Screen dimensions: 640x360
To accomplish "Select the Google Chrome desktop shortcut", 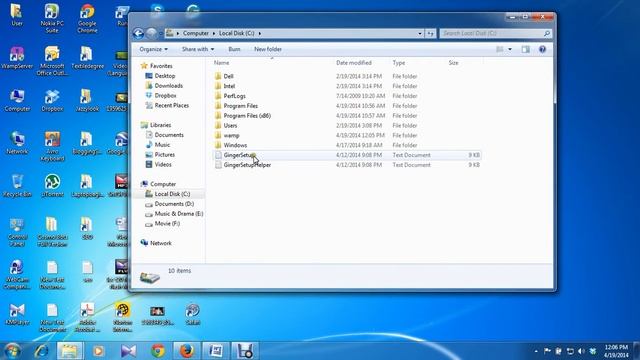I will pos(87,18).
